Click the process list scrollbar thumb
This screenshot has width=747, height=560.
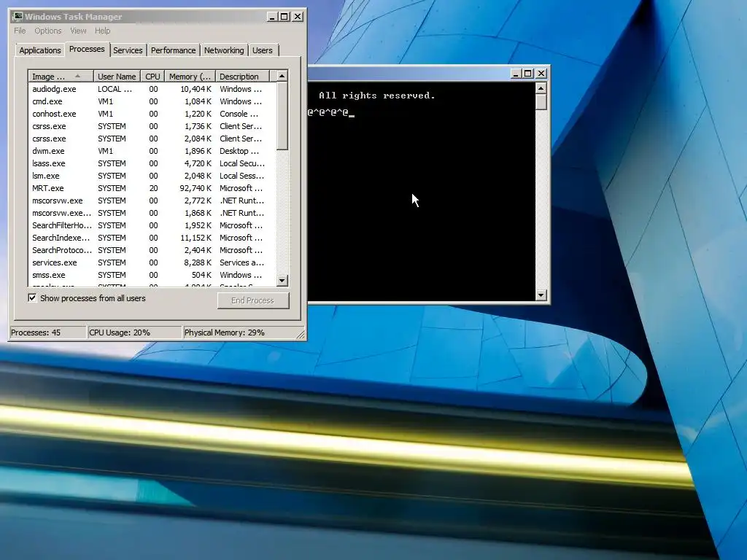282,116
